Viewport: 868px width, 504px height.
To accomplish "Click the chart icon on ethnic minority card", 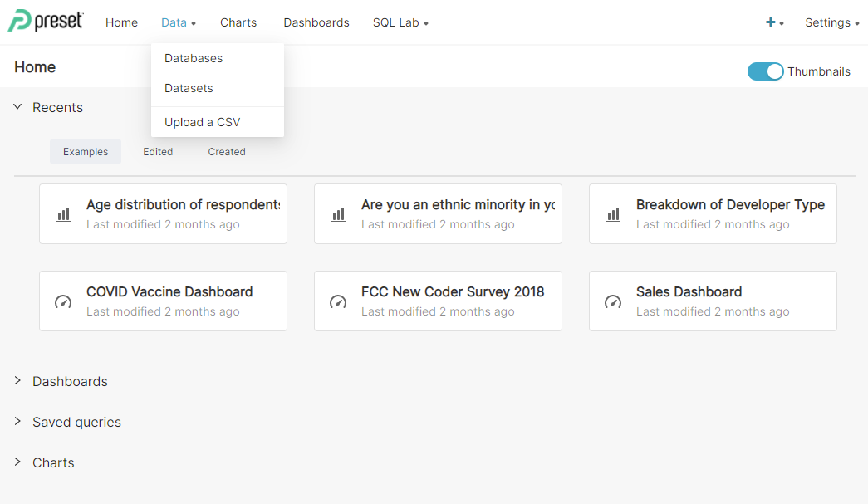I will [338, 213].
